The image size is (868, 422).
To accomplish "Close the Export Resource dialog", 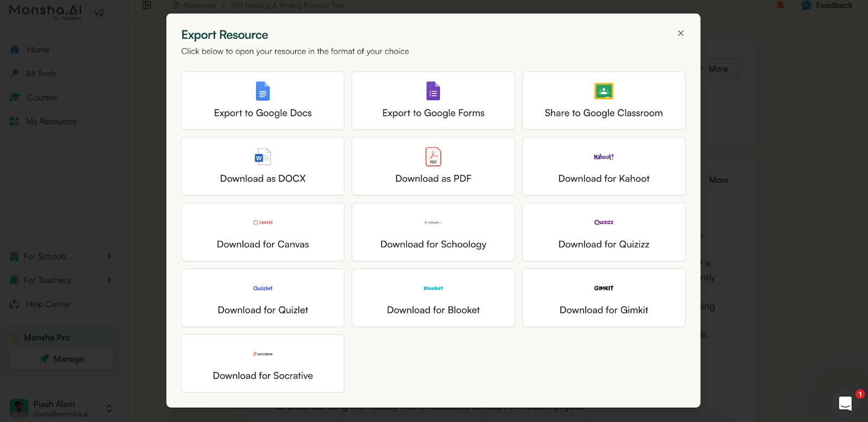I will point(680,33).
